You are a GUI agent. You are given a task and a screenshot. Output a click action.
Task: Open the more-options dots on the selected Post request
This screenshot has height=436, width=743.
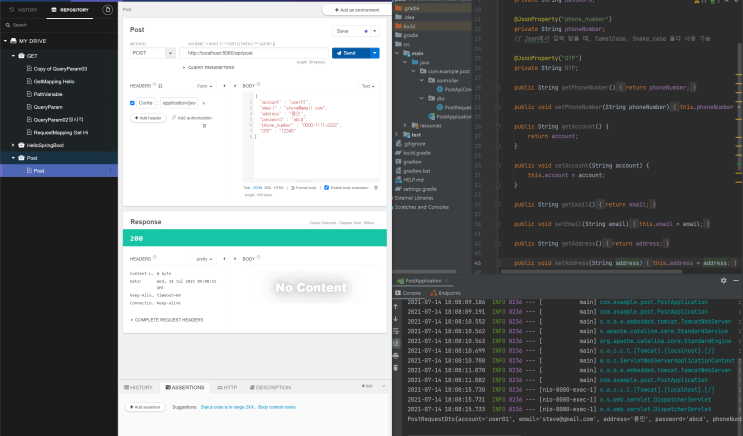pos(111,171)
